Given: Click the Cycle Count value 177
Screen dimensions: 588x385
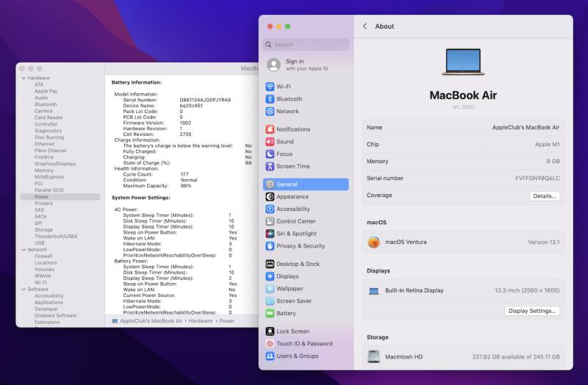Looking at the screenshot, I should 184,174.
